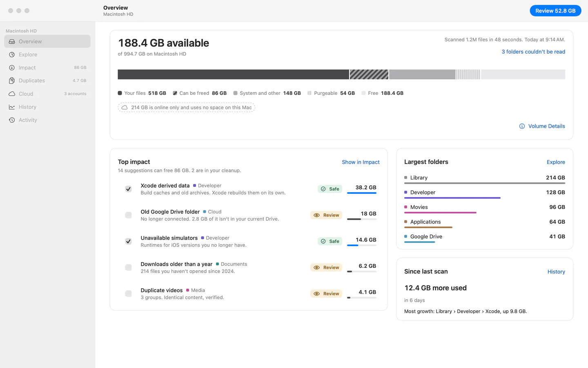The image size is (588, 368).
Task: Click the History chart icon in sidebar
Action: [x=12, y=107]
